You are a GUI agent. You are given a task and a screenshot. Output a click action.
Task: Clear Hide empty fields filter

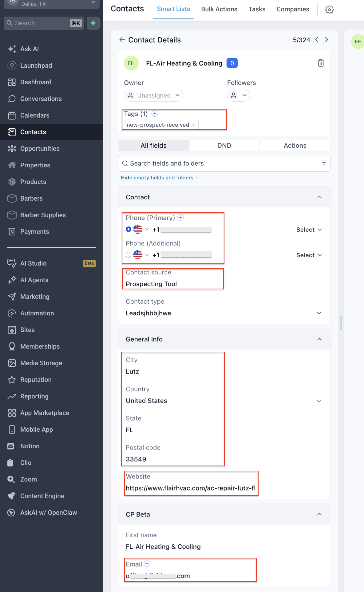coord(197,178)
